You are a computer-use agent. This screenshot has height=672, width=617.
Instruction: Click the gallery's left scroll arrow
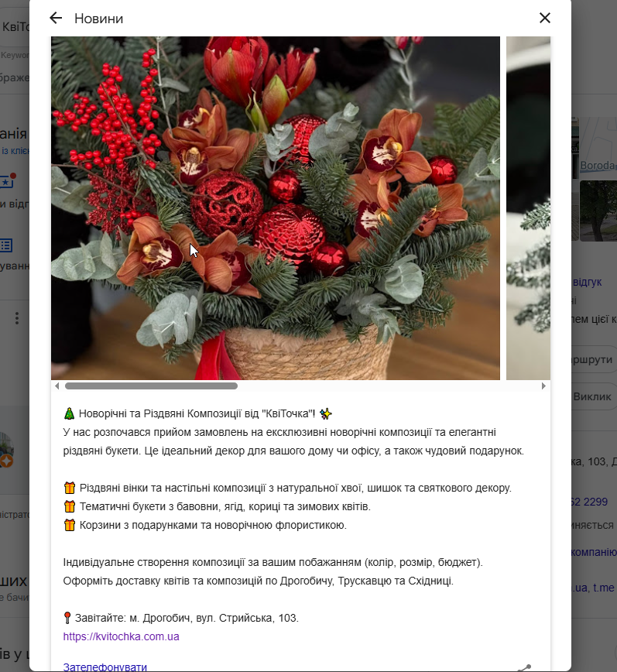57,386
